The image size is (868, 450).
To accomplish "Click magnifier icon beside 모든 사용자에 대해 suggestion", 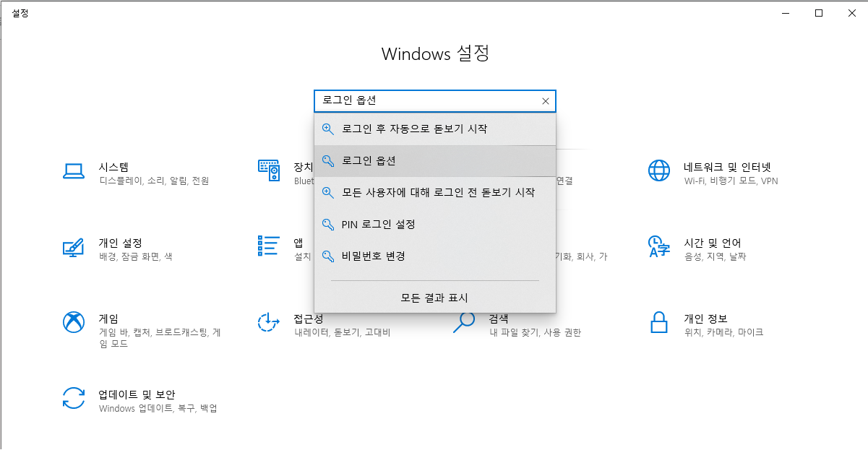I will pos(328,193).
